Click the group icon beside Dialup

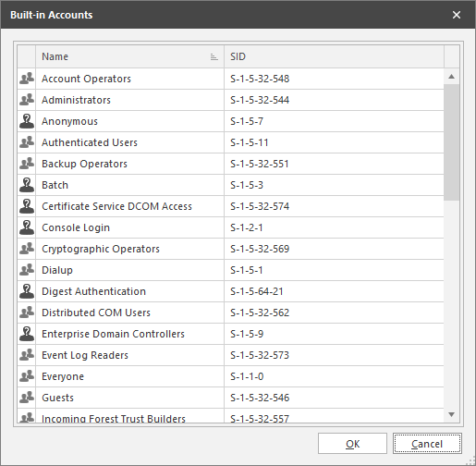coord(27,270)
